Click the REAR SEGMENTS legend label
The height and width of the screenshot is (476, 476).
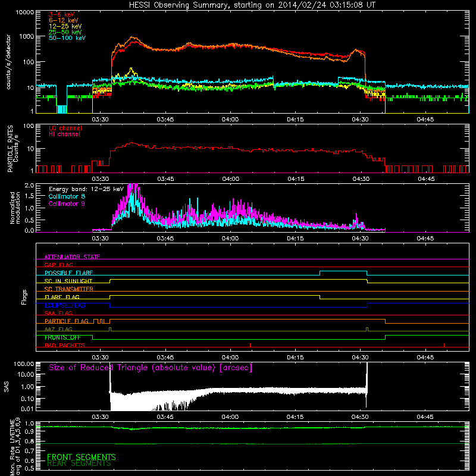click(79, 464)
